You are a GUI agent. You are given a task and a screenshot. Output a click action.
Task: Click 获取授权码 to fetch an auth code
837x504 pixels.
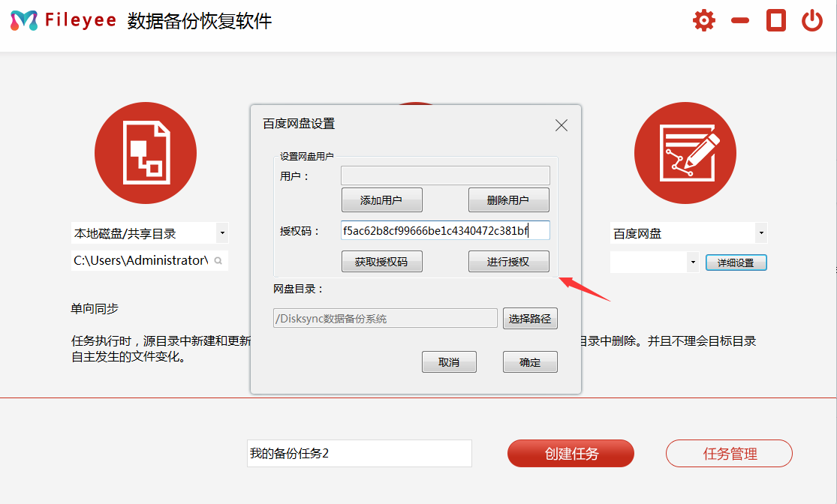click(x=382, y=261)
